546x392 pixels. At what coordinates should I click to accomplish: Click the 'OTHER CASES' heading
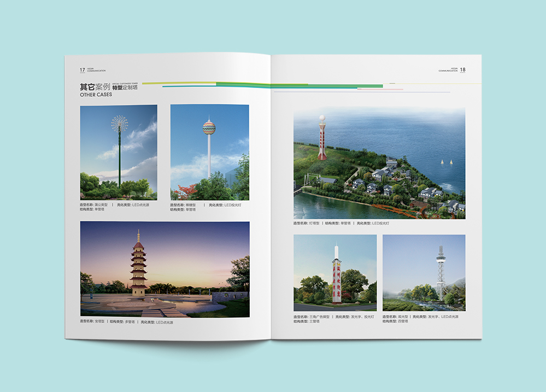click(96, 95)
